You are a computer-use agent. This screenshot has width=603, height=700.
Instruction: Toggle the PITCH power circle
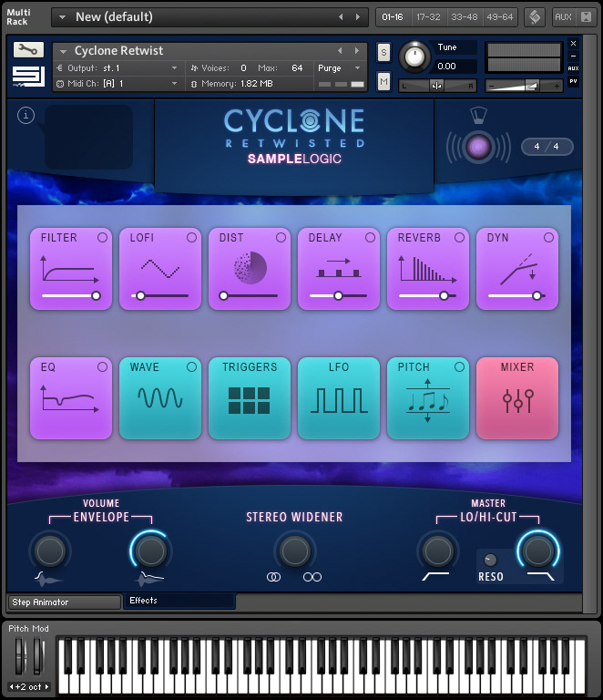tap(459, 367)
